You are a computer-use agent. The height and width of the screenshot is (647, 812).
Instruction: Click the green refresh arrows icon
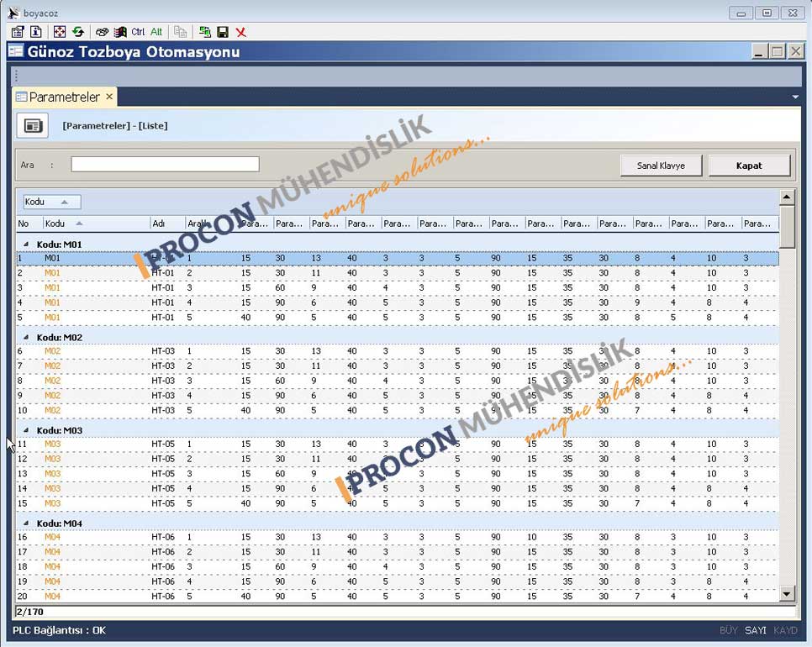(x=78, y=32)
